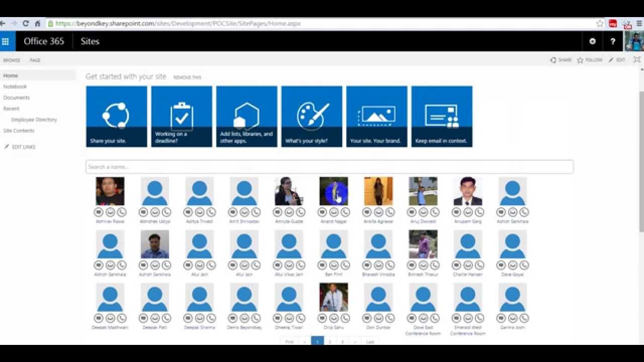644x362 pixels.
Task: Switch to the BROWSE ribbon tab
Action: pyautogui.click(x=12, y=60)
